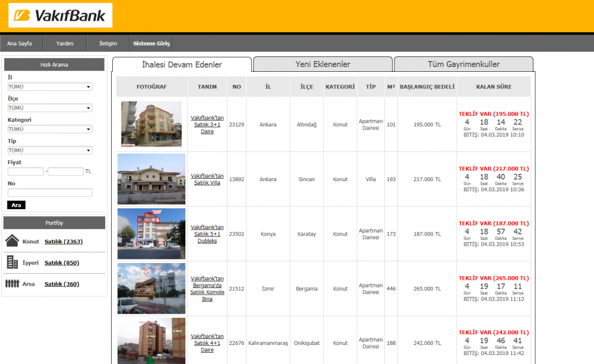Click TEKLİF VAR (217.000 TL) text
594x364 pixels.
point(494,169)
